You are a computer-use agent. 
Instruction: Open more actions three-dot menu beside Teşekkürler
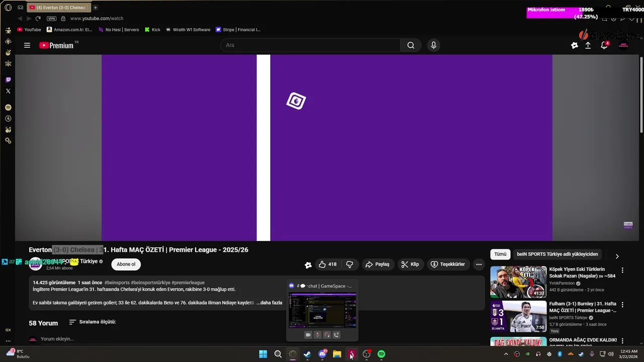479,264
